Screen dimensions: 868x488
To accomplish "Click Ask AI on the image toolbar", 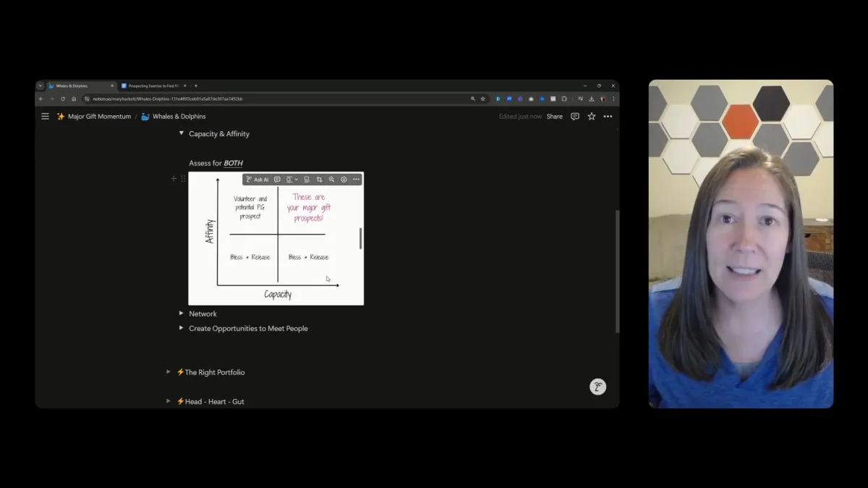I will (257, 180).
